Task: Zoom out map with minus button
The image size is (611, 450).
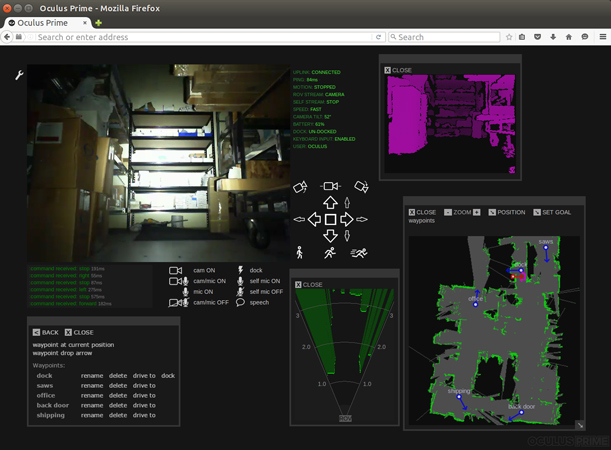Action: coord(448,212)
